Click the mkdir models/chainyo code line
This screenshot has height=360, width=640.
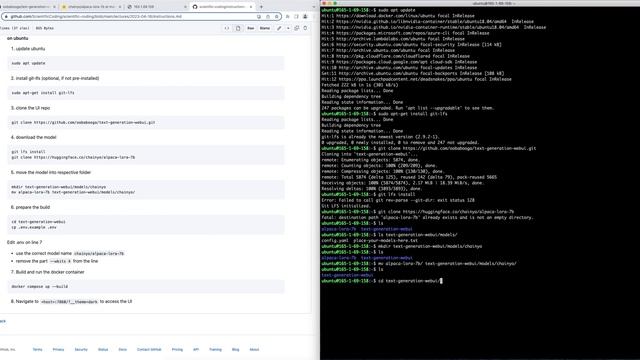point(59,187)
